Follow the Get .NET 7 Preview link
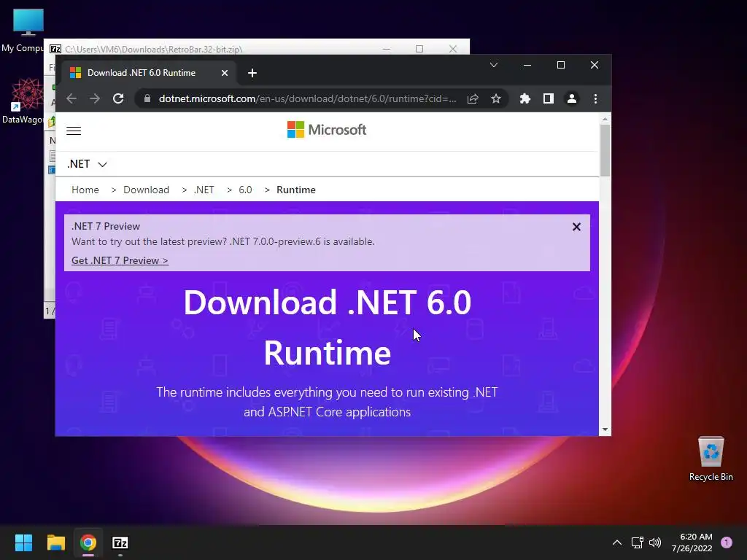Screen dimensions: 747x560 coord(120,260)
